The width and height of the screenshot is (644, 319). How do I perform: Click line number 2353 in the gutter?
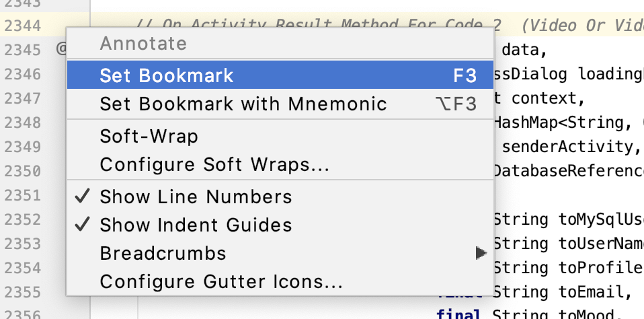click(23, 242)
